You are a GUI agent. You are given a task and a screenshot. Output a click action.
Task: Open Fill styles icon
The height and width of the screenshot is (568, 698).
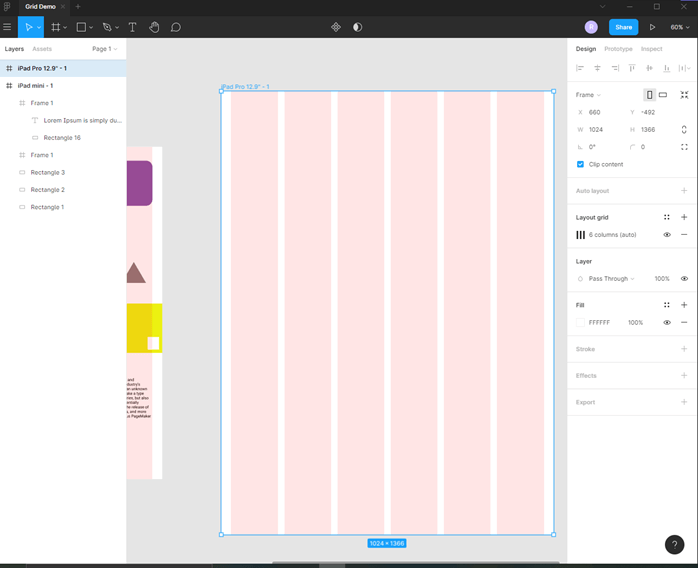coord(666,305)
